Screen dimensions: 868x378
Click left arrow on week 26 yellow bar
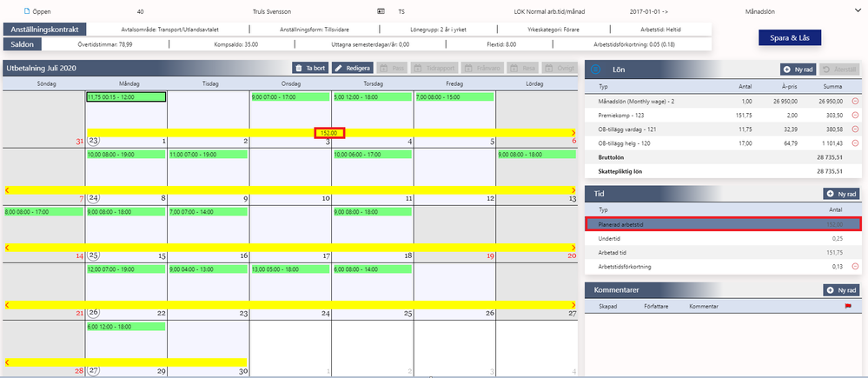(7, 305)
